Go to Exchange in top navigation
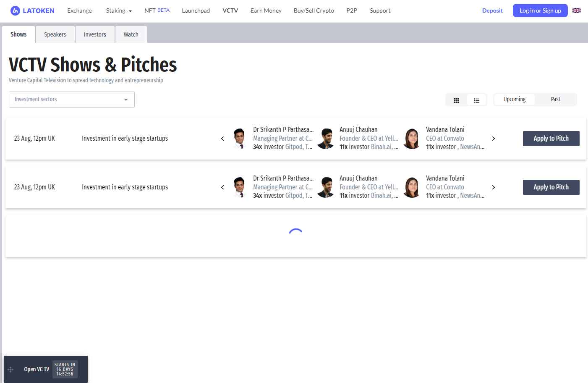The width and height of the screenshot is (588, 383). coord(79,10)
